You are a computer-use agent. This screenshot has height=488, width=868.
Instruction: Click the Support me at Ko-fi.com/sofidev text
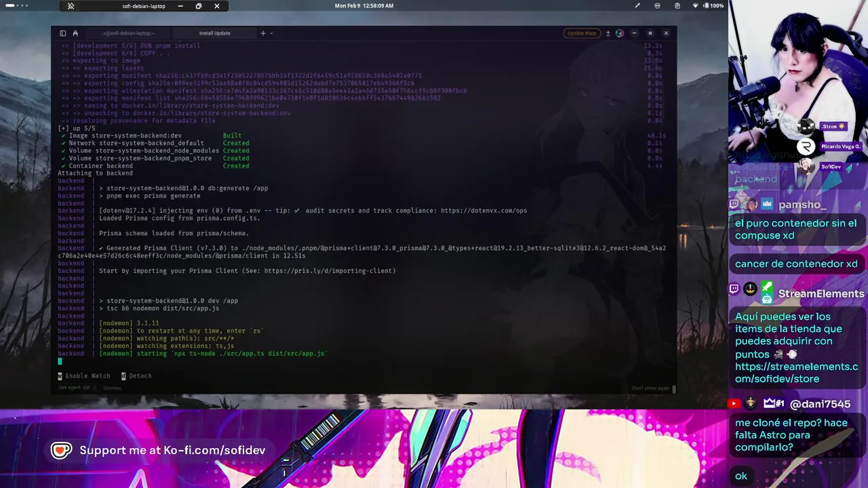pyautogui.click(x=172, y=450)
